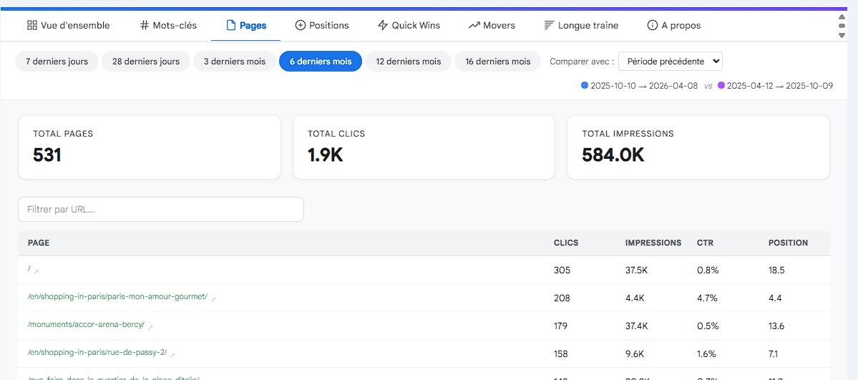Click the 179 clics value
The image size is (868, 380).
[561, 326]
